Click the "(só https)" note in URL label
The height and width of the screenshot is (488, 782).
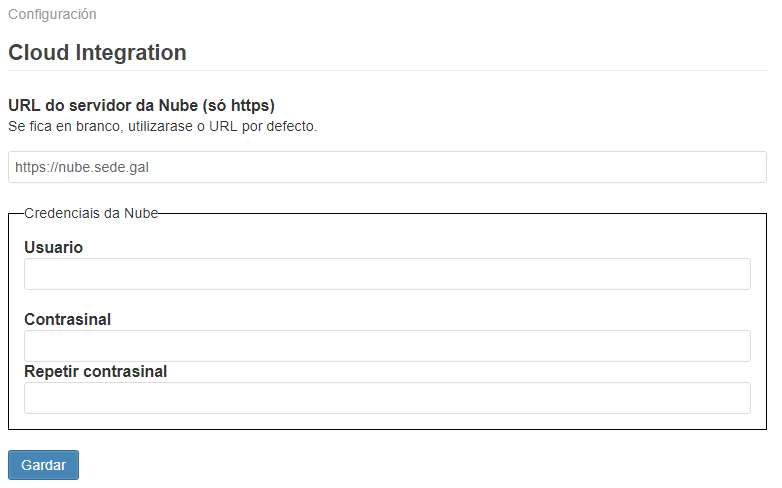[x=240, y=105]
